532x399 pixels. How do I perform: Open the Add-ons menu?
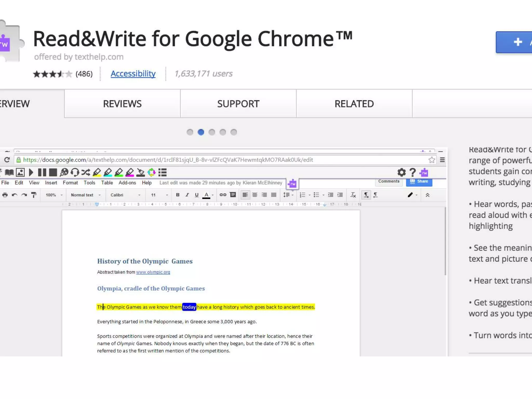127,183
